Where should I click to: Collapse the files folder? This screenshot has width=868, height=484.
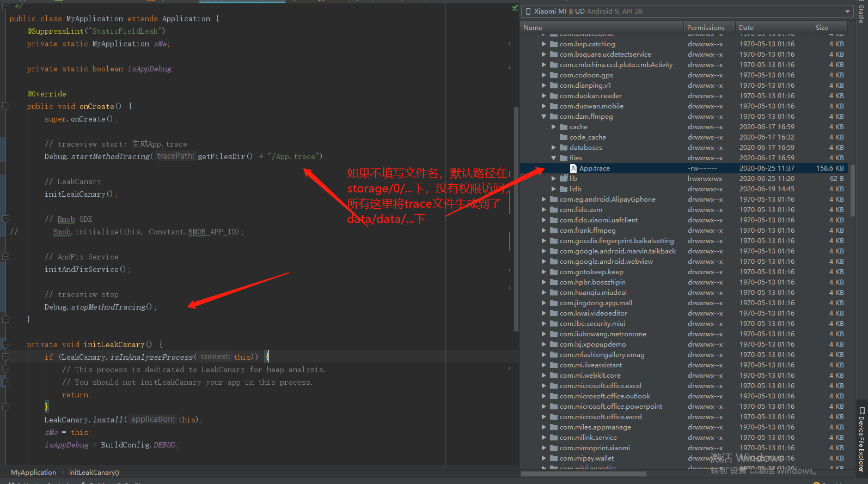coord(553,158)
